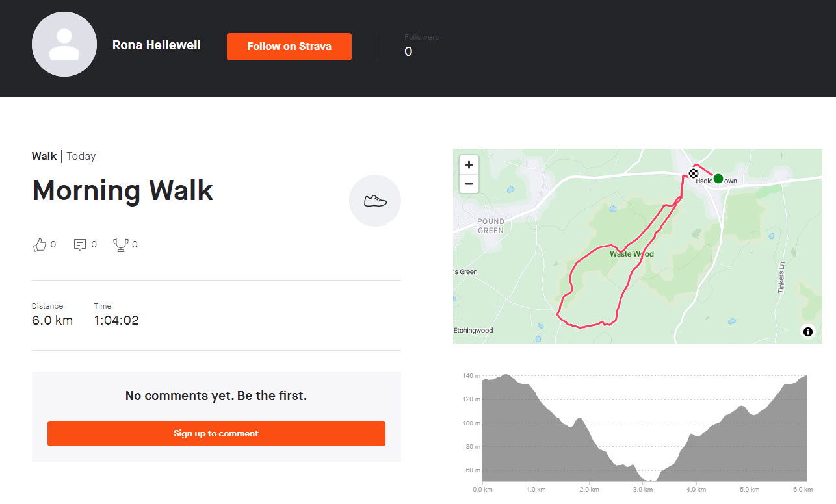Click the Follow on Strava button

[x=289, y=47]
